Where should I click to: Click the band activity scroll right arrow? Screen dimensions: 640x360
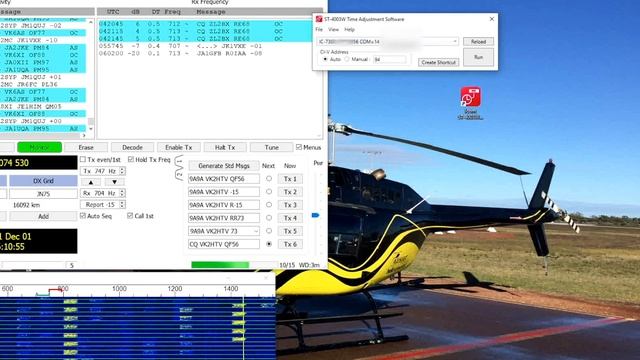tap(84, 135)
